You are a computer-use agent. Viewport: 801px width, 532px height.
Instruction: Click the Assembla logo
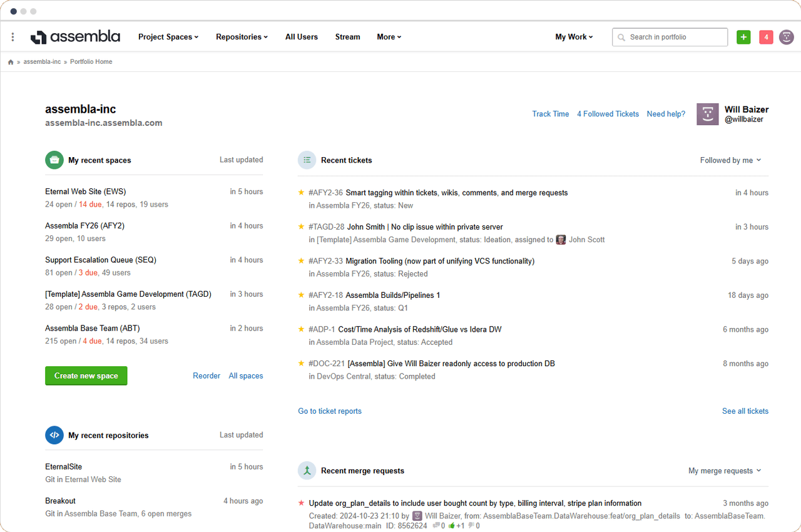tap(75, 37)
